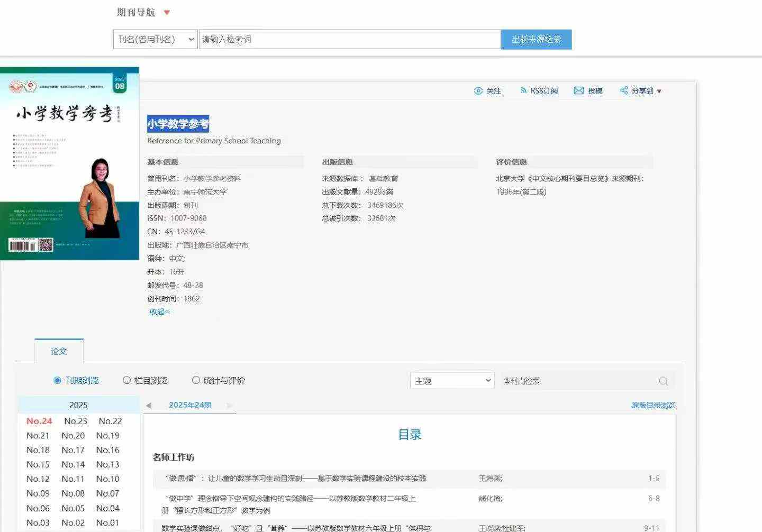Click author name 王海燕
This screenshot has width=762, height=532.
click(x=491, y=479)
